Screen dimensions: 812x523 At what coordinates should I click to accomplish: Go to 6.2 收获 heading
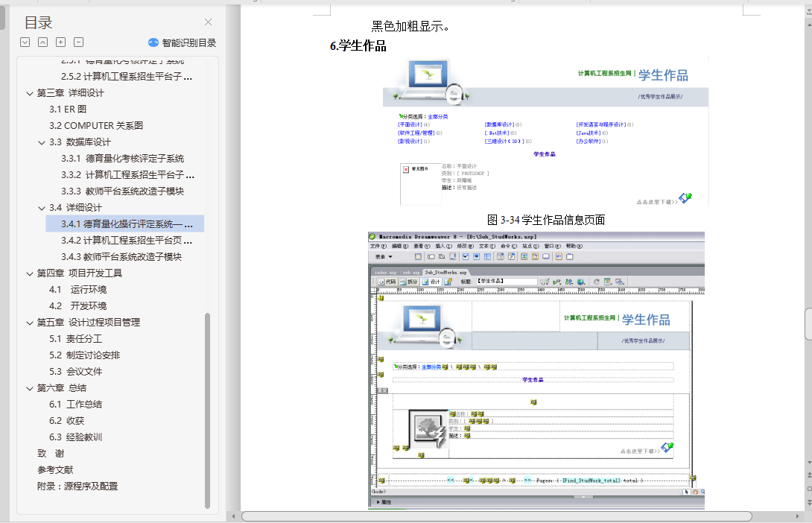pyautogui.click(x=66, y=421)
